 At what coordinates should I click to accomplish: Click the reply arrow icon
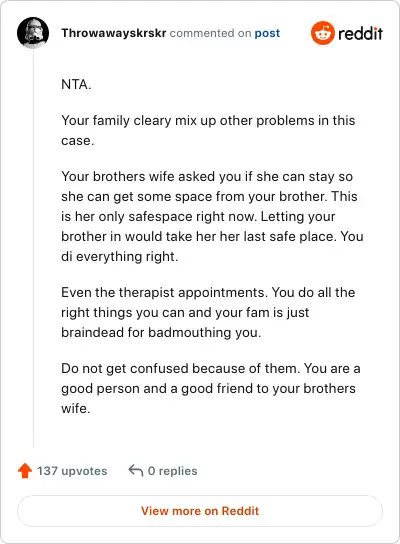(136, 471)
